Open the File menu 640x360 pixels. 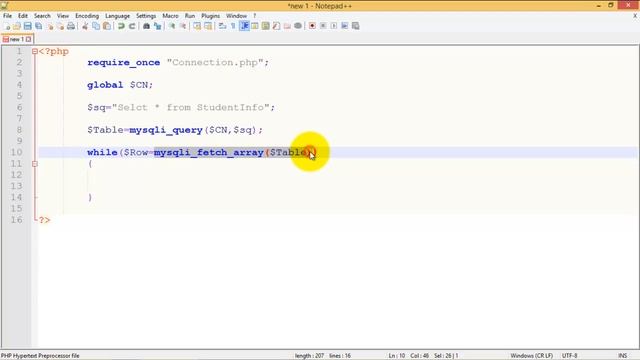click(x=7, y=16)
